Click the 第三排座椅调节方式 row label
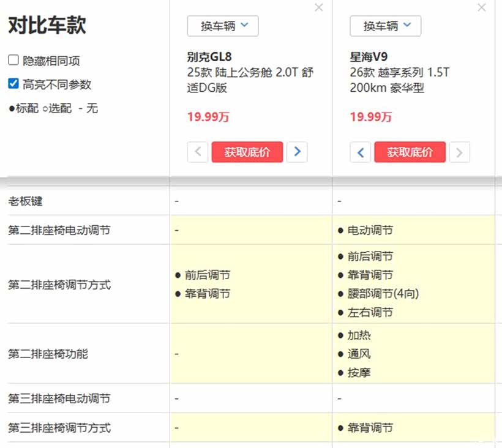This screenshot has height=448, width=502. pos(59,428)
